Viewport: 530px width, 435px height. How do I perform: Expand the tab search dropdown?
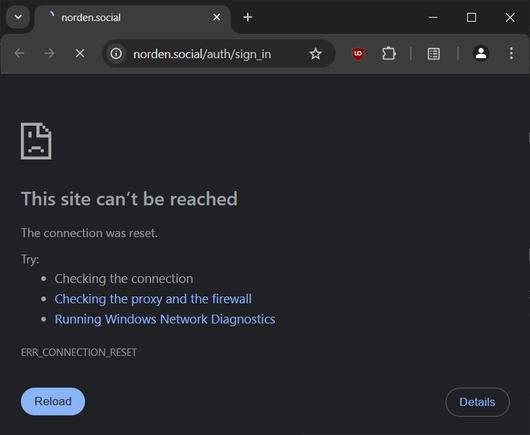click(18, 17)
